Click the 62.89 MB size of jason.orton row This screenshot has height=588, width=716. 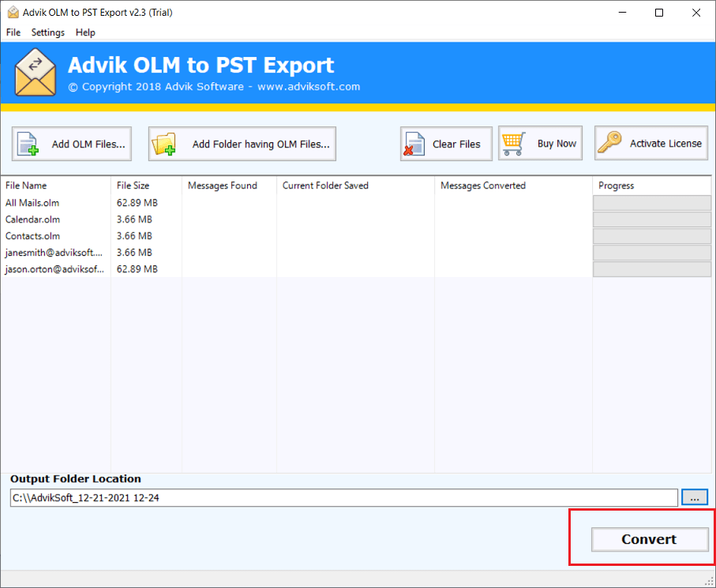137,269
